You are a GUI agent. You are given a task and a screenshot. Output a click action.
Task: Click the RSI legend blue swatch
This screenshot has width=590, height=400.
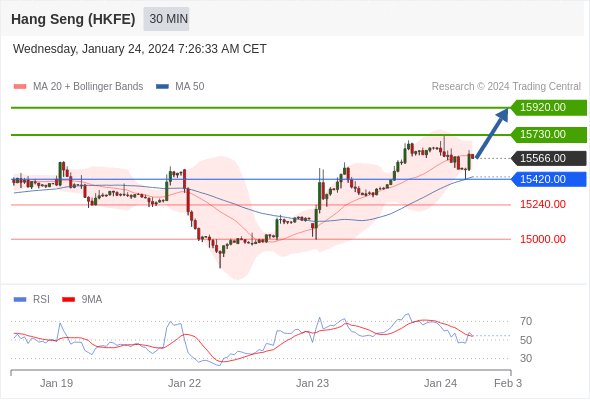pyautogui.click(x=20, y=300)
